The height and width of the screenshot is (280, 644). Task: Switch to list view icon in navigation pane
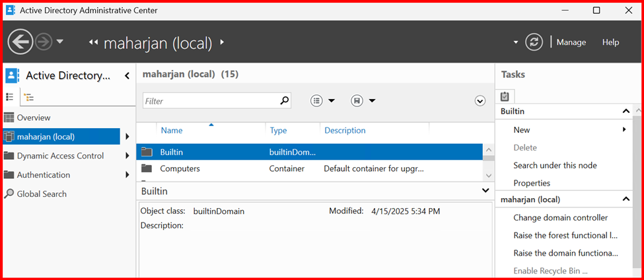point(10,97)
